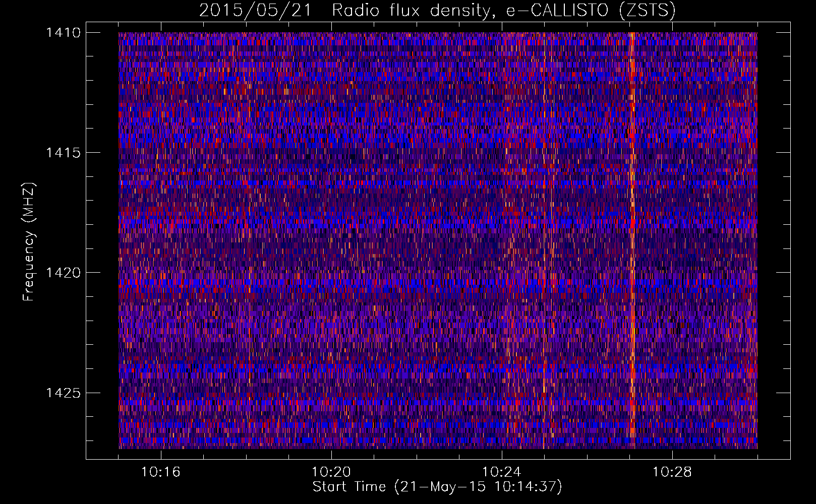Click the 1410 frequency tick label
The height and width of the screenshot is (504, 816).
tap(64, 33)
